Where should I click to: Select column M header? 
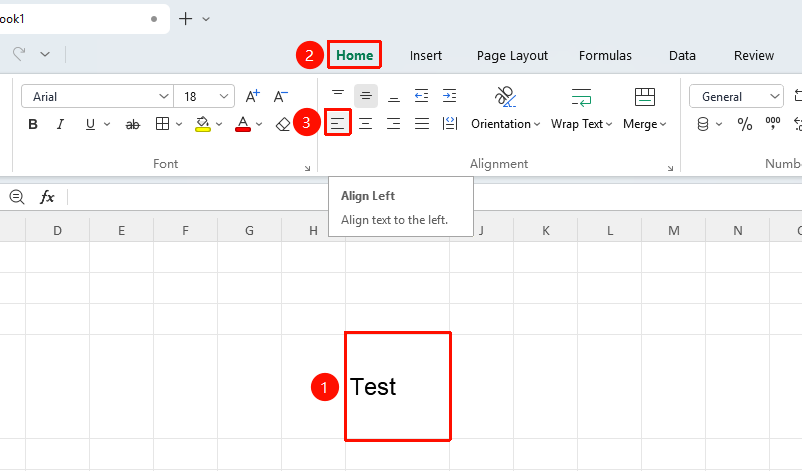coord(674,231)
